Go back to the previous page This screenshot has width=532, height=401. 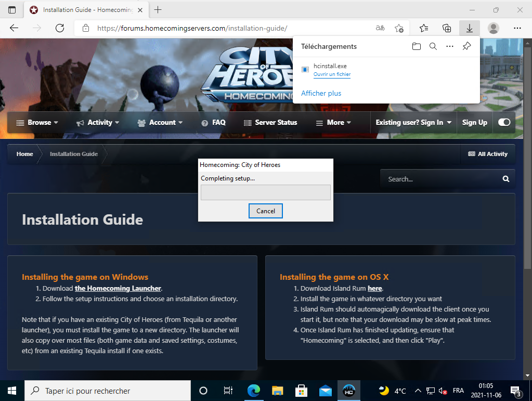[14, 28]
